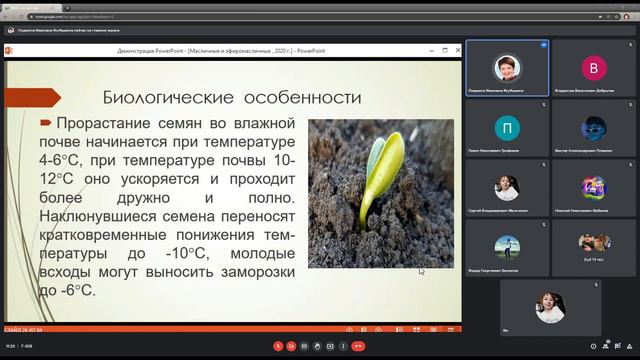The width and height of the screenshot is (640, 360).
Task: Click the meeting time and code text 7-305
Action: click(27, 346)
